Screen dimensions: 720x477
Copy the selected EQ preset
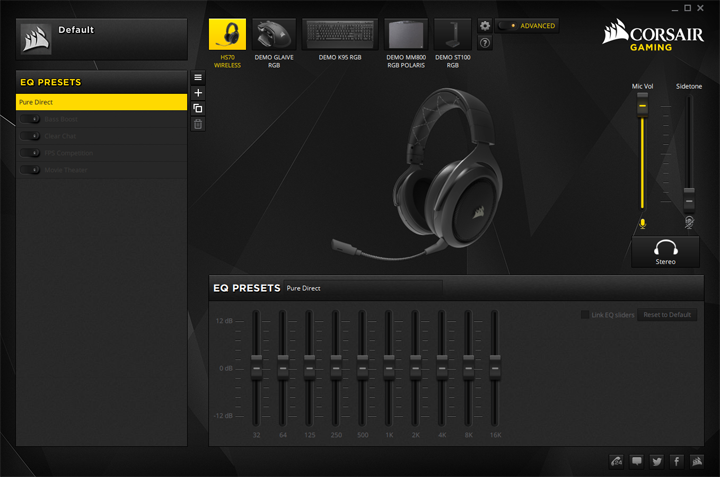(198, 108)
